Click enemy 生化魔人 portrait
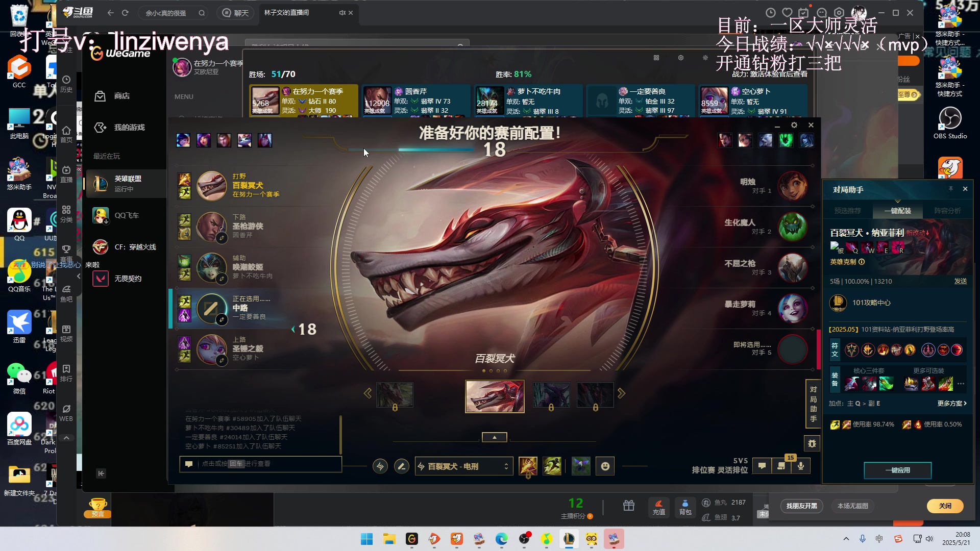Image resolution: width=980 pixels, height=551 pixels. 793,227
